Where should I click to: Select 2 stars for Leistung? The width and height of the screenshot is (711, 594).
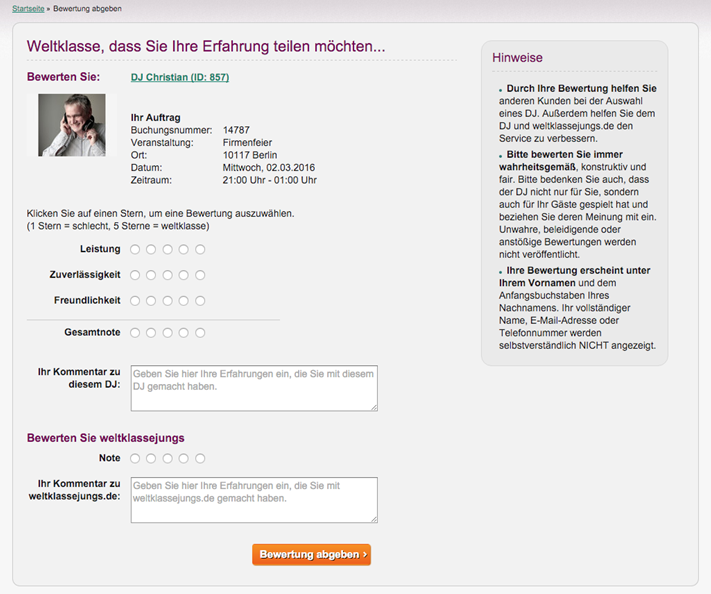click(x=151, y=249)
